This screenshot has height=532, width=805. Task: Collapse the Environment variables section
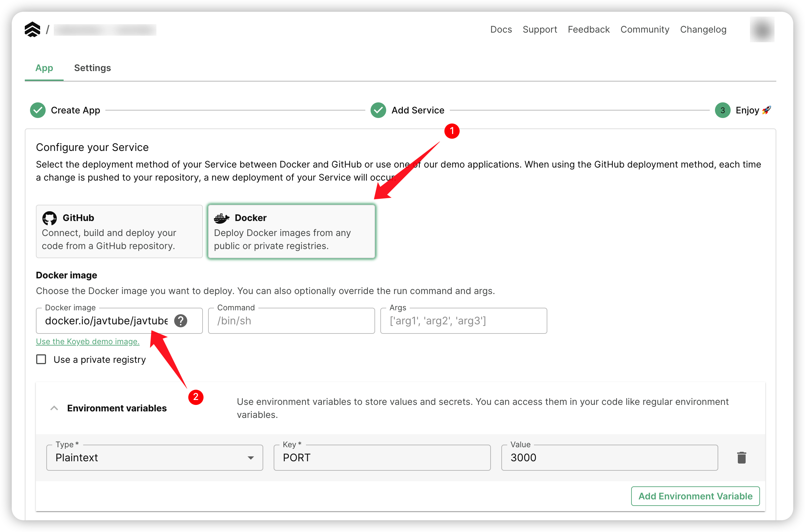tap(54, 408)
